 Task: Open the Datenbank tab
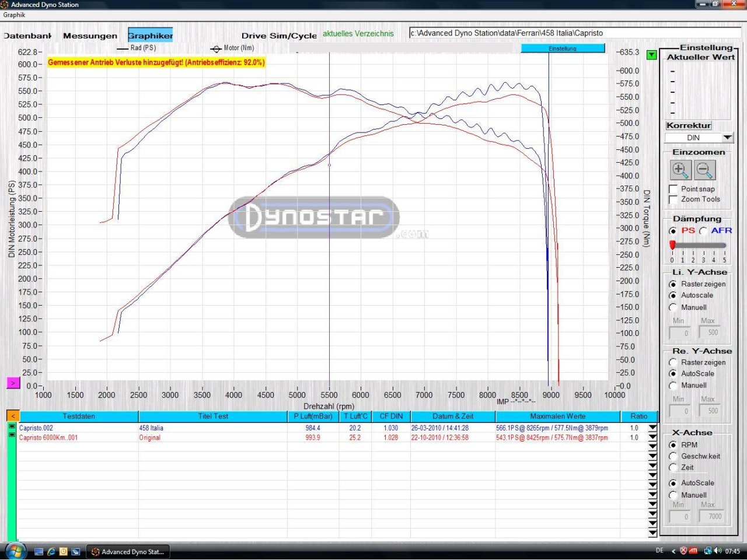(x=27, y=36)
